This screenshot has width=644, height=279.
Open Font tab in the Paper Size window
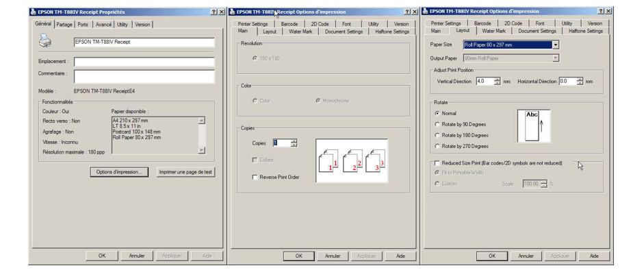click(x=540, y=23)
